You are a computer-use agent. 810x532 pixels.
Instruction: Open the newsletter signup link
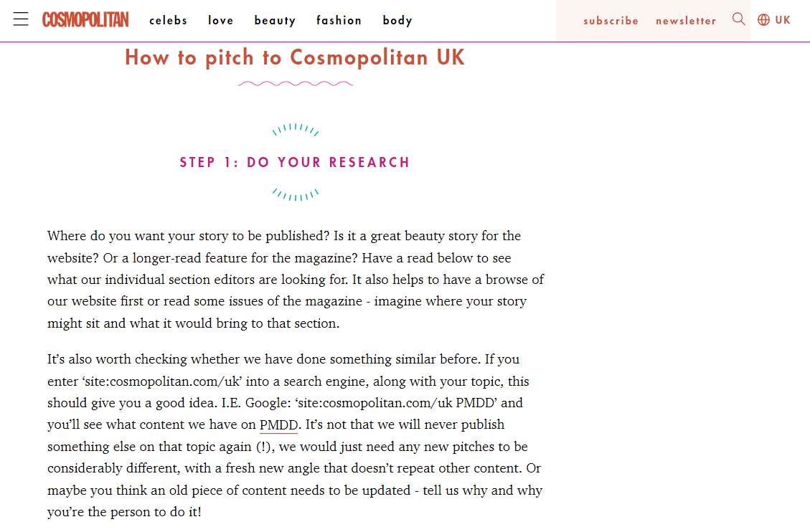pos(686,21)
